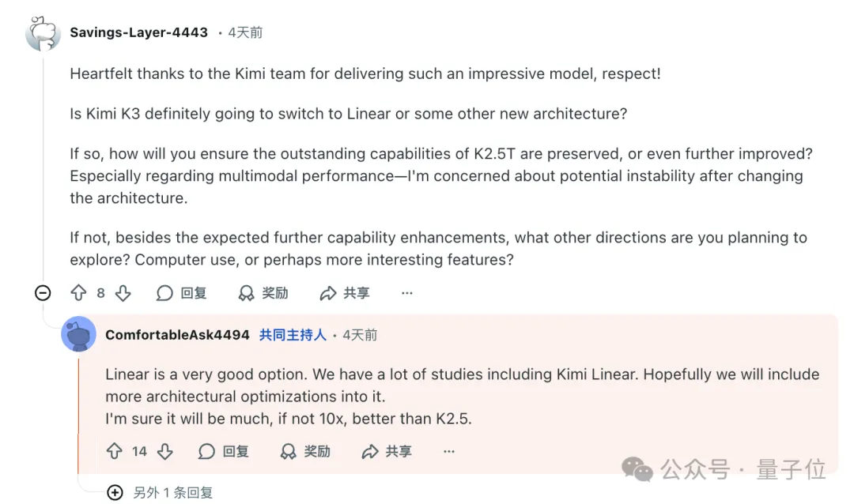Open more options for Savings-Layer-4443's comment
The width and height of the screenshot is (854, 504).
pyautogui.click(x=407, y=293)
